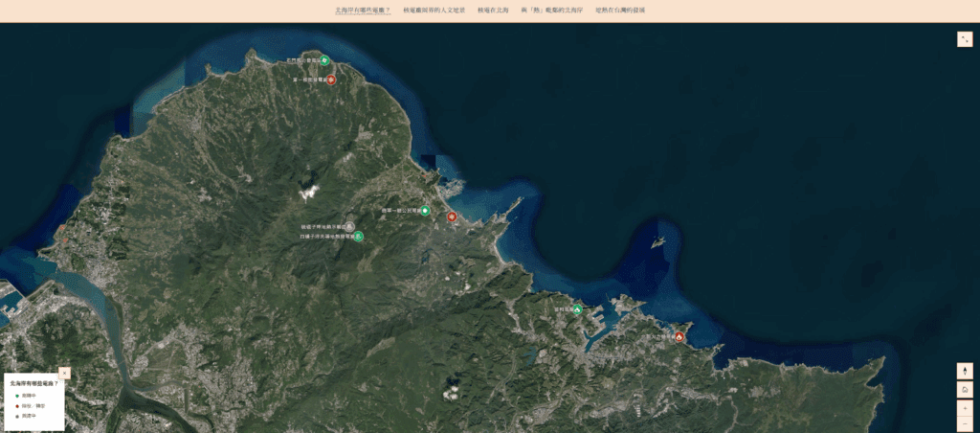Select the red 第一核能發電廠 marker
Image resolution: width=980 pixels, height=433 pixels.
pyautogui.click(x=331, y=80)
